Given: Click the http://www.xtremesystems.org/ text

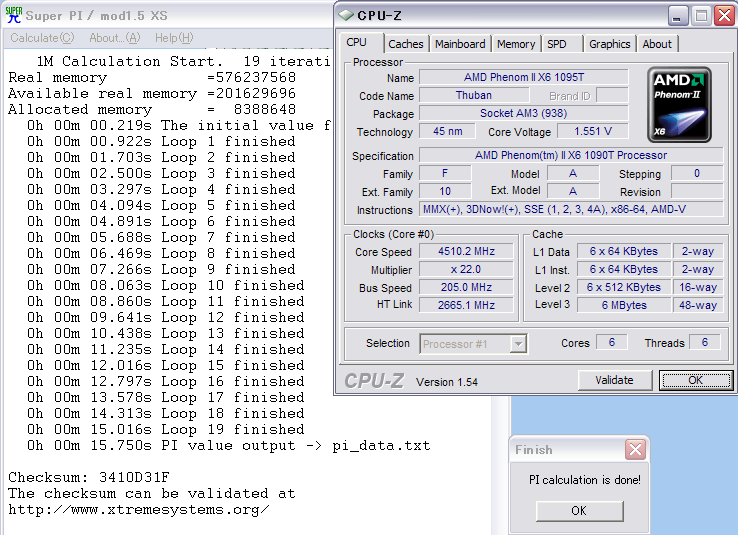Looking at the screenshot, I should 139,509.
